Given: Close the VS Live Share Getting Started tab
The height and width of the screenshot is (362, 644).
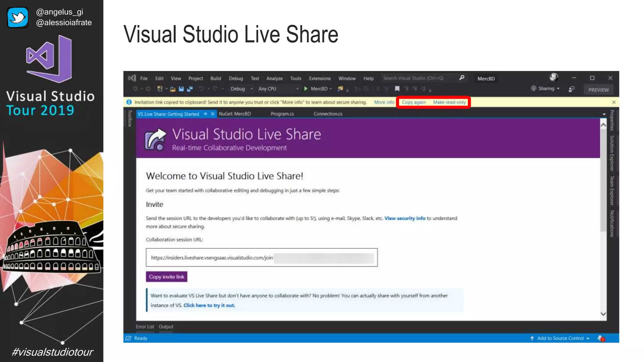Looking at the screenshot, I should [213, 114].
